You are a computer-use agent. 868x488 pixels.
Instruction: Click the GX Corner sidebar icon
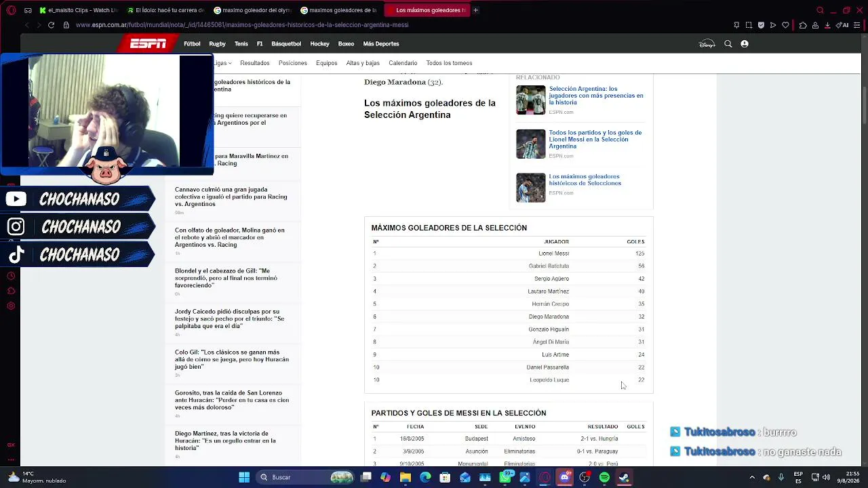11,445
